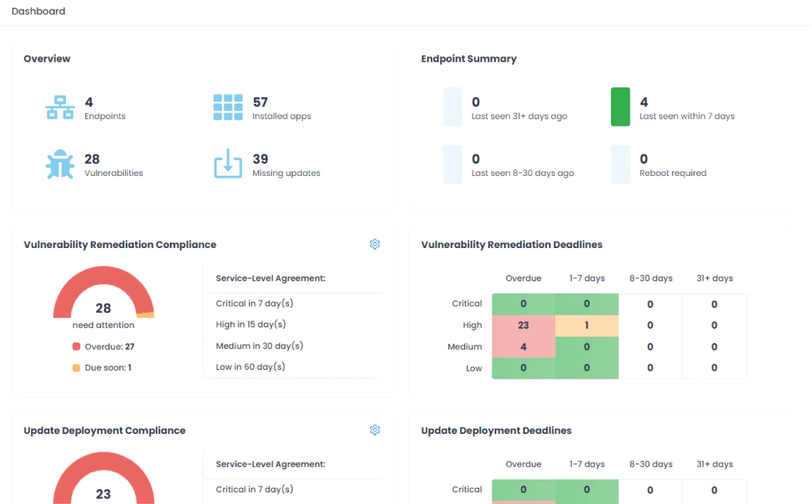Click the 'Overdue: 27' legend text
The height and width of the screenshot is (504, 812).
pos(109,346)
